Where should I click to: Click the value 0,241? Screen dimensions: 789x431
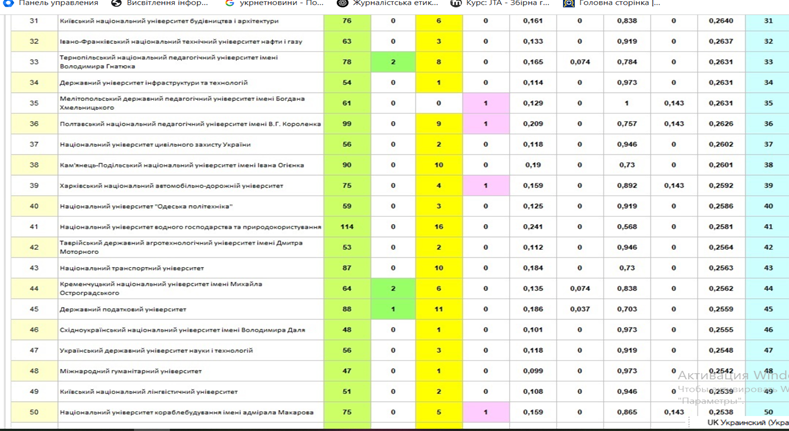coord(533,227)
